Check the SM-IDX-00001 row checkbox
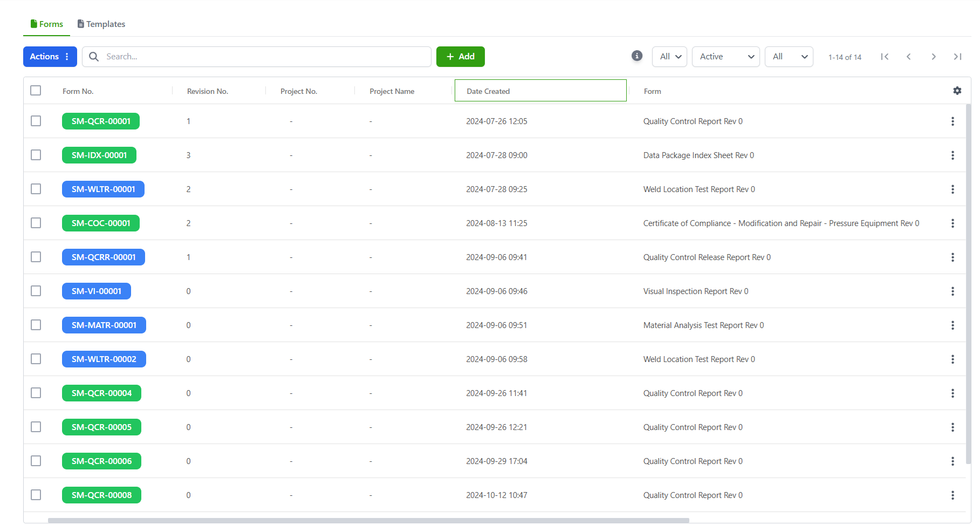The height and width of the screenshot is (525, 980). (36, 155)
